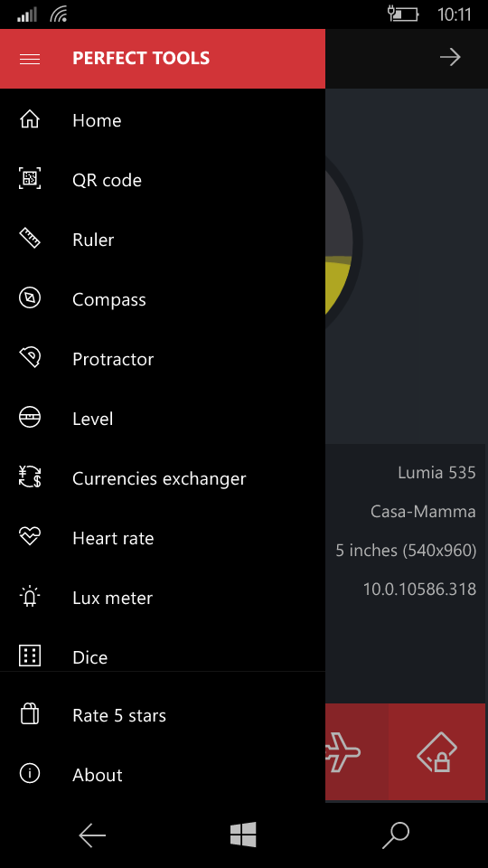The width and height of the screenshot is (488, 868).
Task: Select the Ruler tool icon
Action: pos(29,239)
